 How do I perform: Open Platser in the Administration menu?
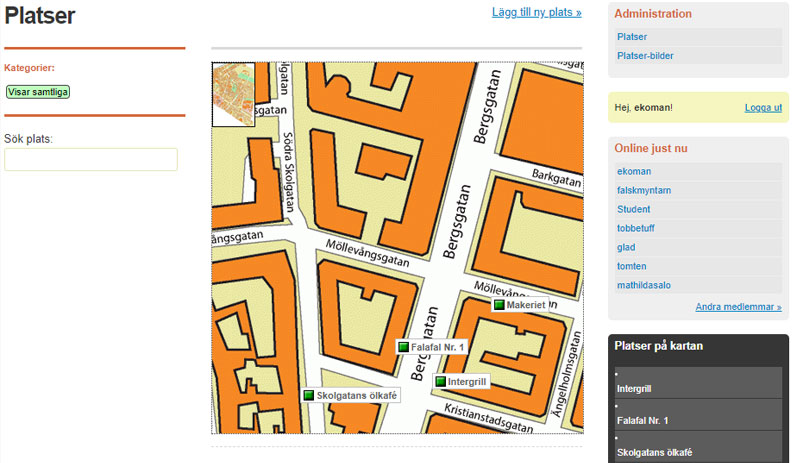click(x=632, y=37)
